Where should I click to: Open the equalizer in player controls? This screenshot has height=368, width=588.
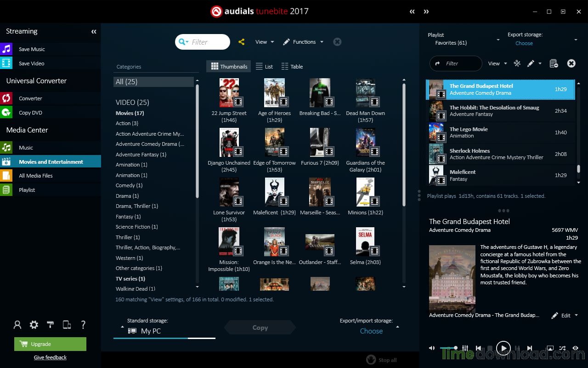click(465, 348)
